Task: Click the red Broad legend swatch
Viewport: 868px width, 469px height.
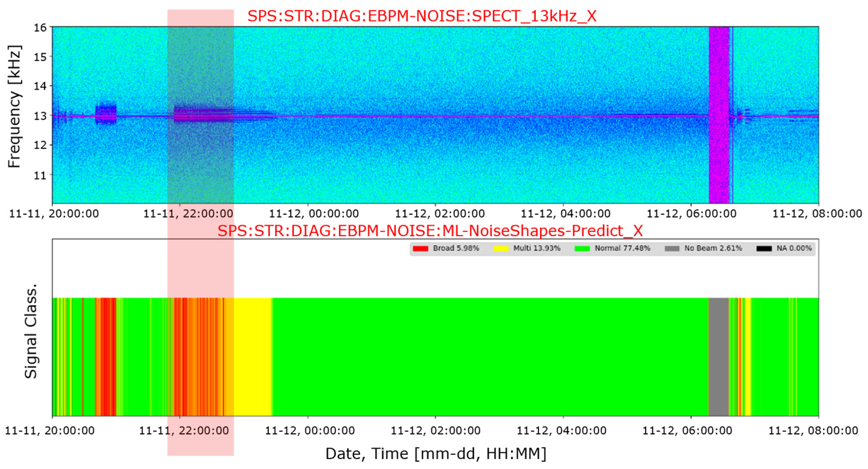Action: (x=420, y=248)
